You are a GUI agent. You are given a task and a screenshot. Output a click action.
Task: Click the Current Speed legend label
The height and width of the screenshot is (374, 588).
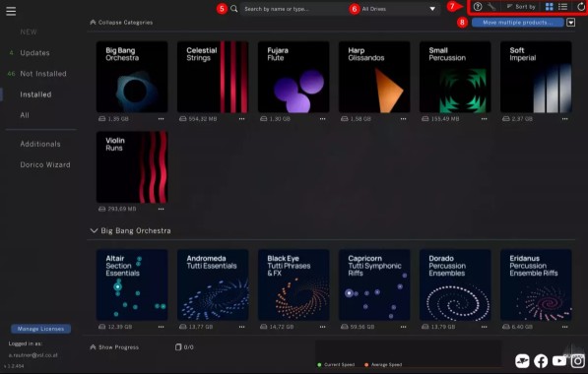[x=339, y=364]
